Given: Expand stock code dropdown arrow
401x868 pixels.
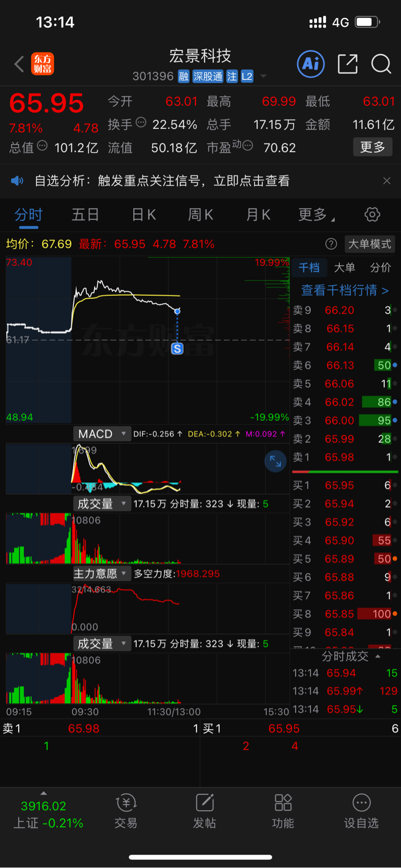Looking at the screenshot, I should (x=263, y=76).
